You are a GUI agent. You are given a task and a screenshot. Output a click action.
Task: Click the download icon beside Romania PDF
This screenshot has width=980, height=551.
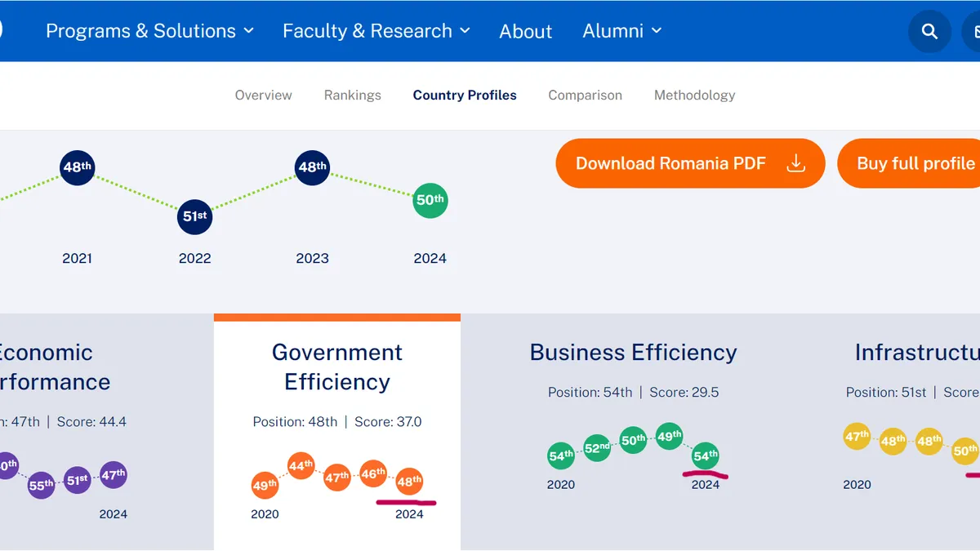795,163
